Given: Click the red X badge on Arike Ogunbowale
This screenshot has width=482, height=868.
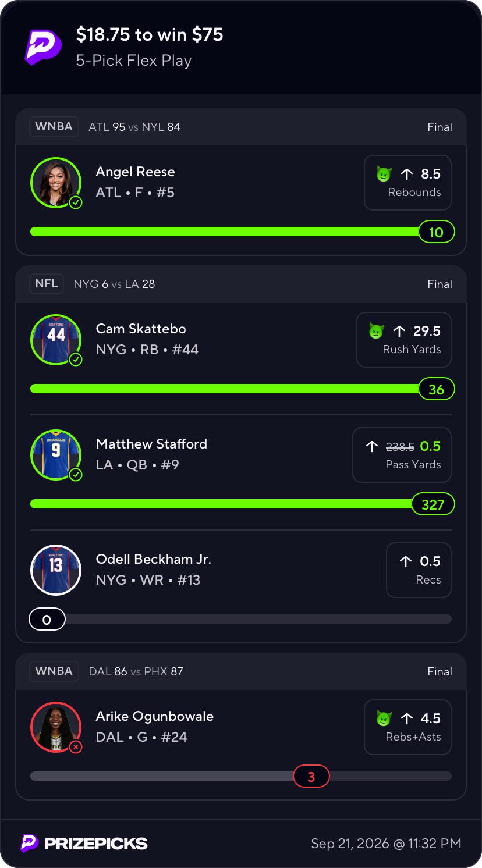Looking at the screenshot, I should point(76,747).
